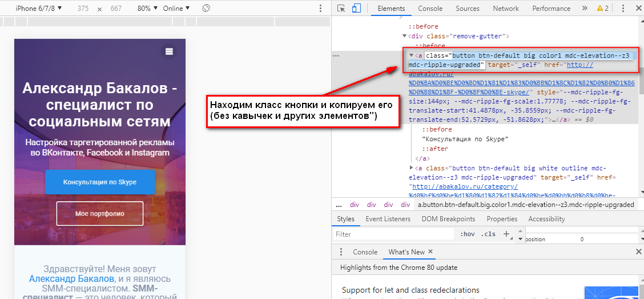644x299 pixels.
Task: Open the Online throttling dropdown
Action: [176, 8]
